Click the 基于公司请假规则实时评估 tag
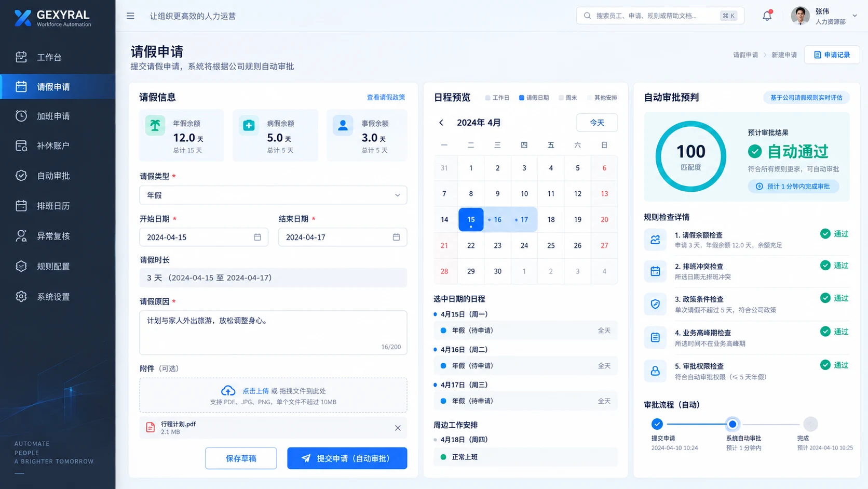This screenshot has height=489, width=868. click(806, 98)
